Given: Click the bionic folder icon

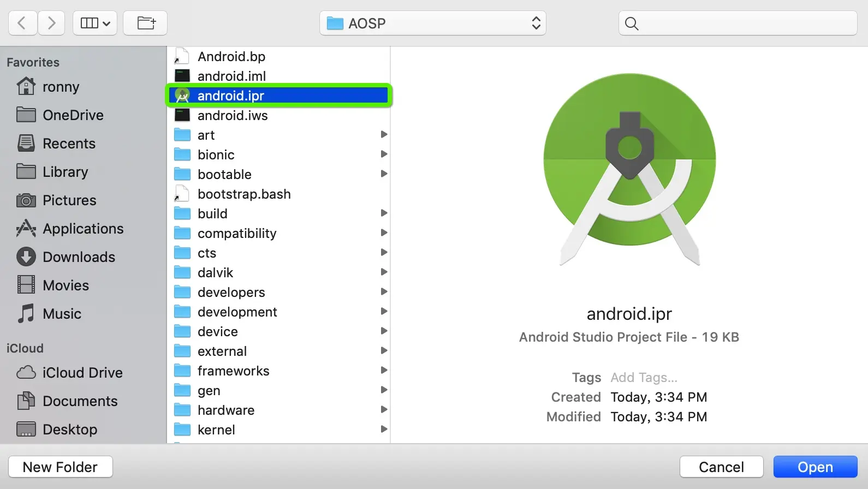Looking at the screenshot, I should coord(182,154).
